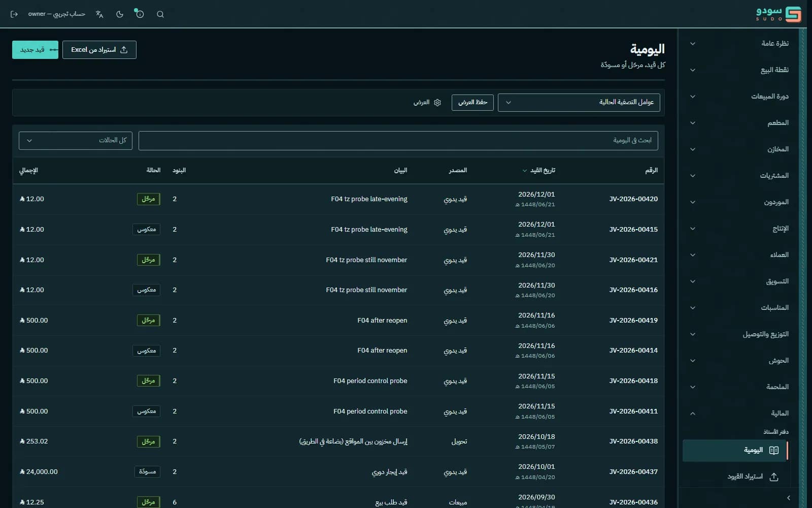
Task: Click the مسودّة badge on JV-2026-00437 row
Action: click(147, 472)
